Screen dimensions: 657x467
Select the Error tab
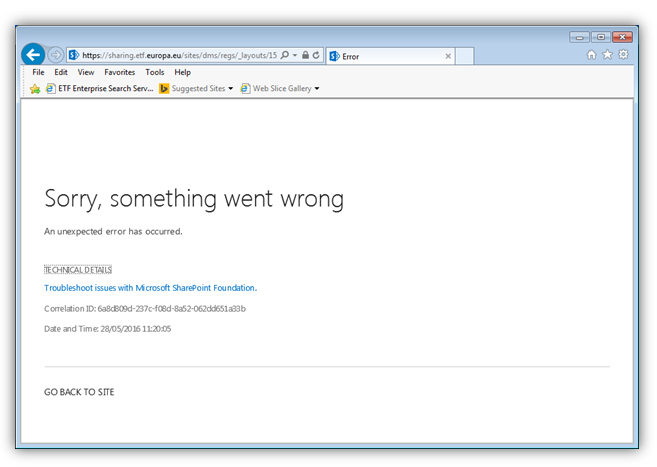[385, 57]
